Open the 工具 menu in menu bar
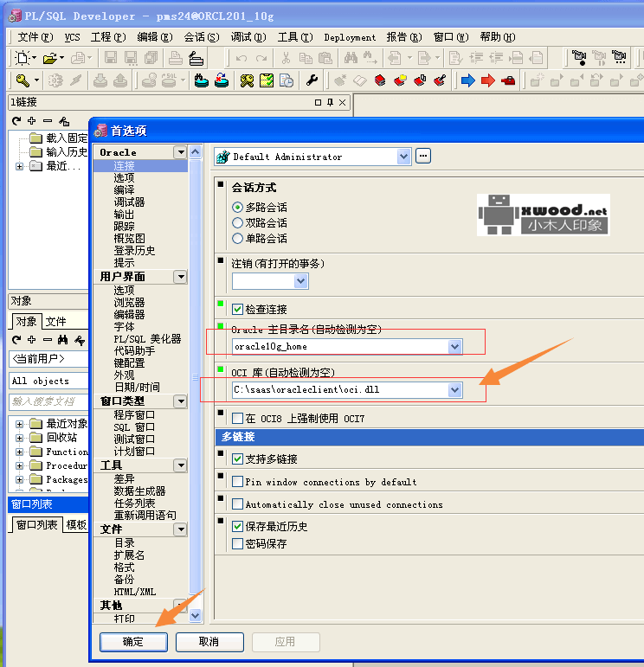 [x=295, y=37]
